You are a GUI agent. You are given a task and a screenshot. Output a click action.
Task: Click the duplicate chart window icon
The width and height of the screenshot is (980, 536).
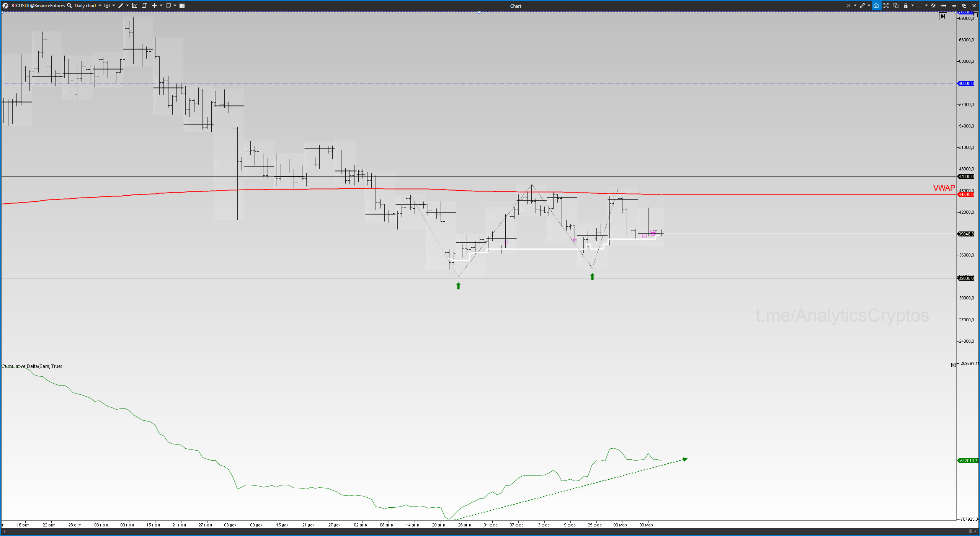896,6
